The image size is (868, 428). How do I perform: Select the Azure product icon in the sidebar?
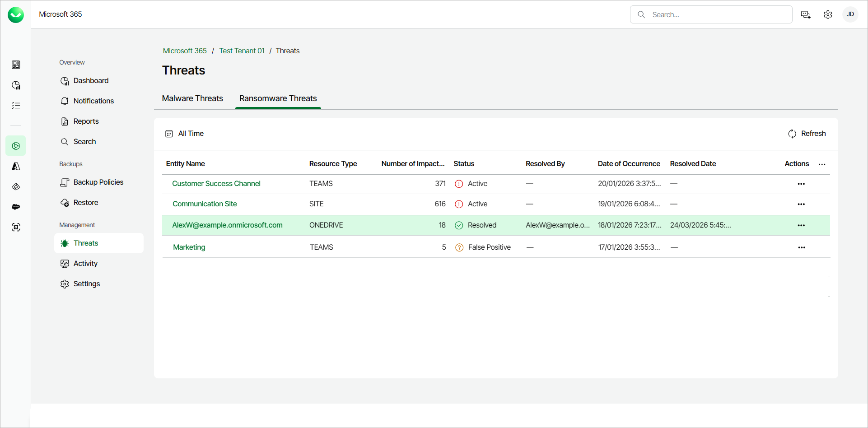click(16, 166)
